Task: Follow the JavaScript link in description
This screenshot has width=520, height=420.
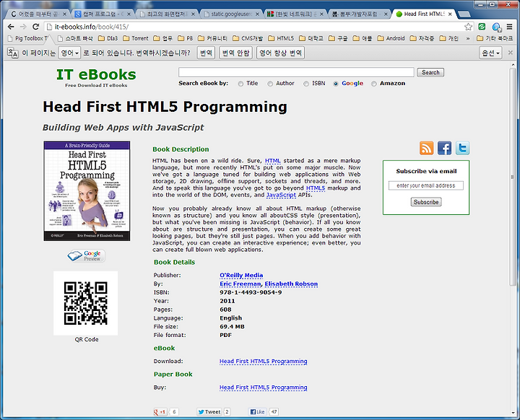Action: click(x=281, y=195)
